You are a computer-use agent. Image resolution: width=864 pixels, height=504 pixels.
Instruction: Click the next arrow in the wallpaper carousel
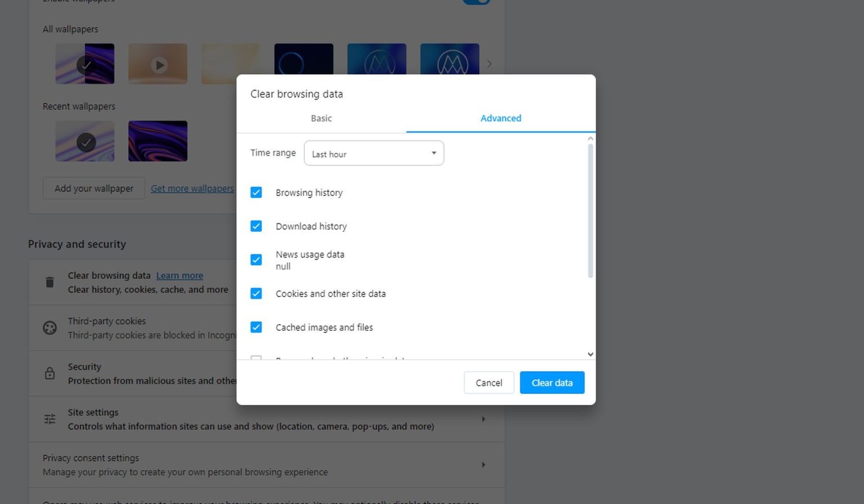[x=489, y=64]
